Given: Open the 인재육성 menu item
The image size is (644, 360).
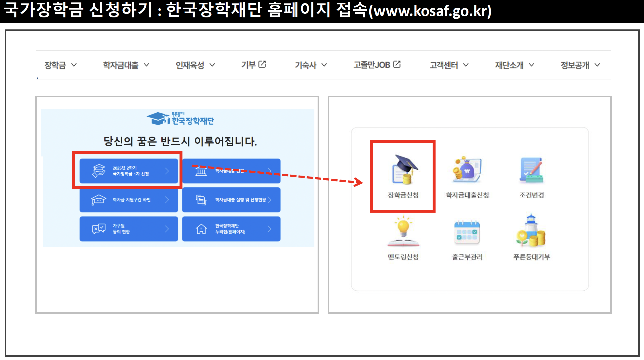Looking at the screenshot, I should click(190, 65).
